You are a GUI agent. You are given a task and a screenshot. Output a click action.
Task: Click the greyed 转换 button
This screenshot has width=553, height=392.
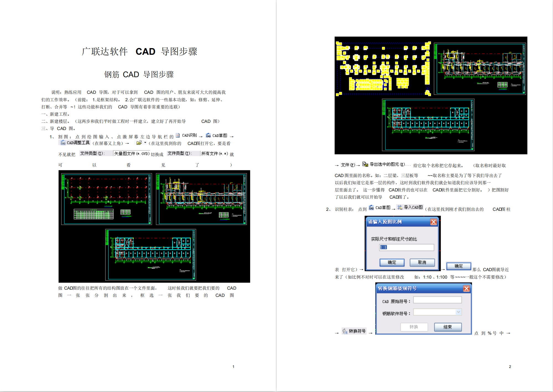(x=414, y=327)
